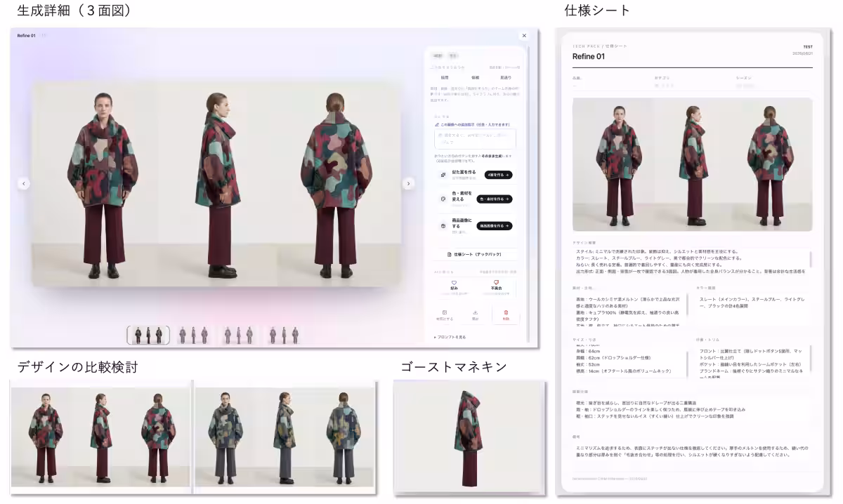Select the 保留 option
The height and width of the screenshot is (504, 843).
[x=475, y=77]
